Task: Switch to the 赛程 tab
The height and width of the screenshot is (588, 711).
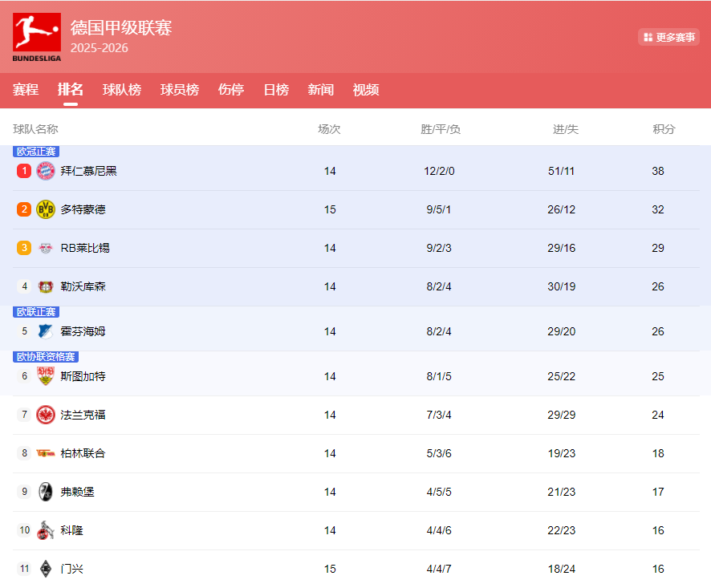Action: [x=26, y=90]
